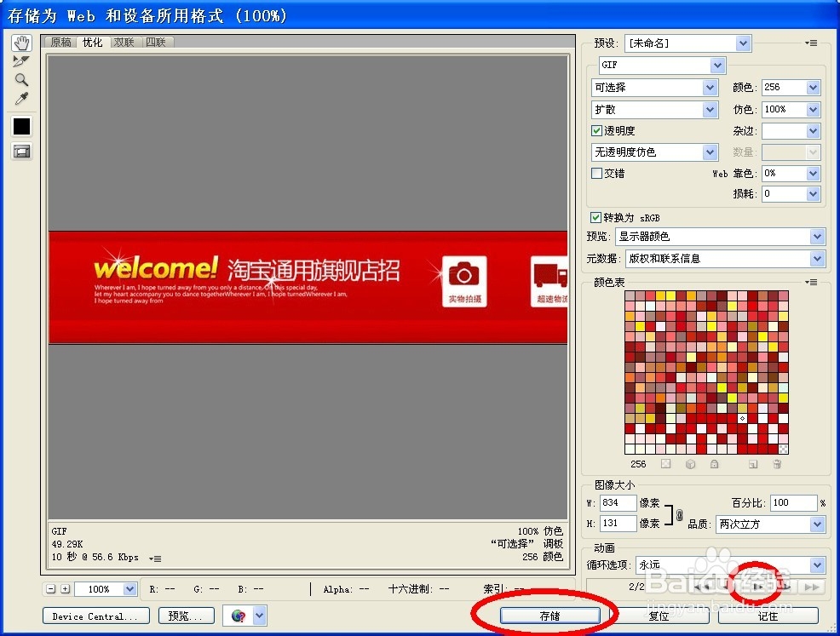The width and height of the screenshot is (840, 636).
Task: Open the GIF file format dropdown
Action: point(662,65)
